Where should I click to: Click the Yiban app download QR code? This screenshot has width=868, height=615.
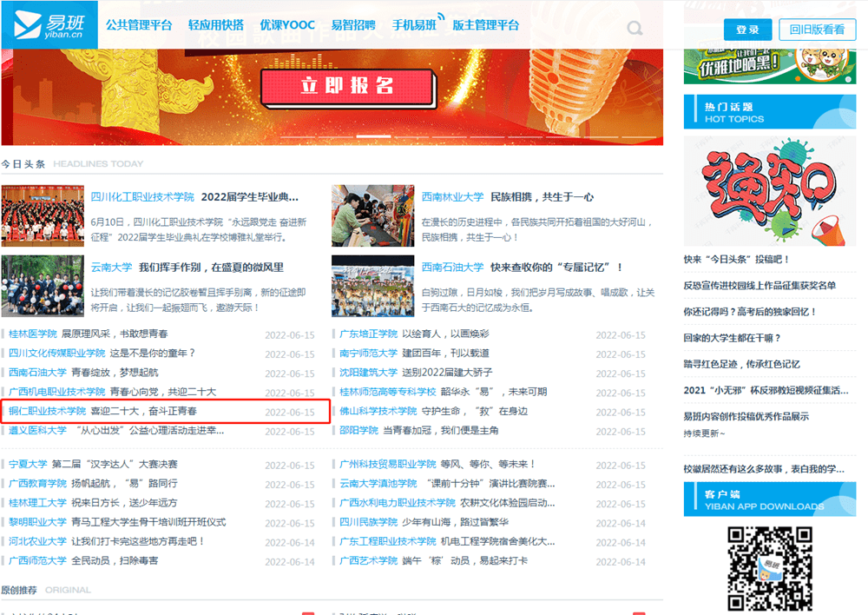tap(769, 568)
